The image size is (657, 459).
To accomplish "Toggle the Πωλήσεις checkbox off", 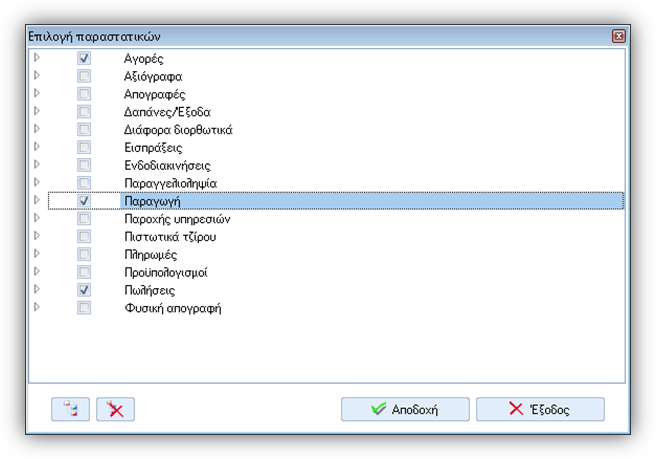I will pyautogui.click(x=84, y=290).
